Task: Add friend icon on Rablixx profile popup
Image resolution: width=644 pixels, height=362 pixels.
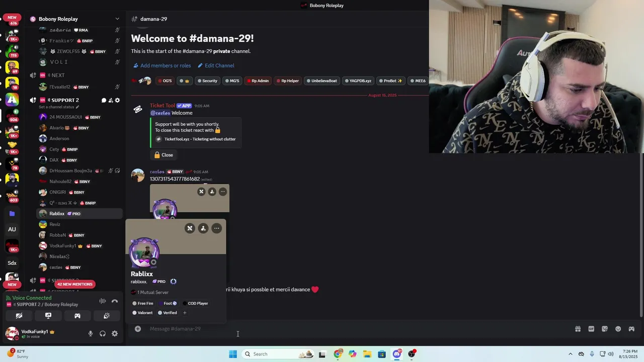Action: pyautogui.click(x=203, y=228)
